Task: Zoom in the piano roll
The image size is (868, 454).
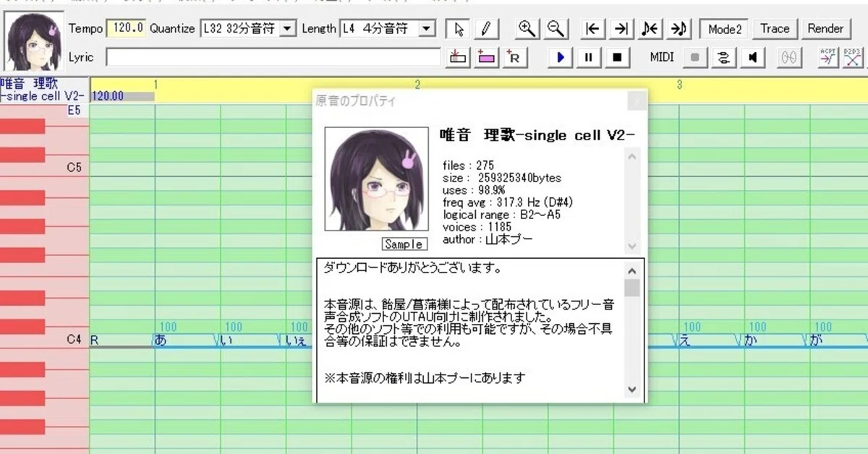Action: 527,29
